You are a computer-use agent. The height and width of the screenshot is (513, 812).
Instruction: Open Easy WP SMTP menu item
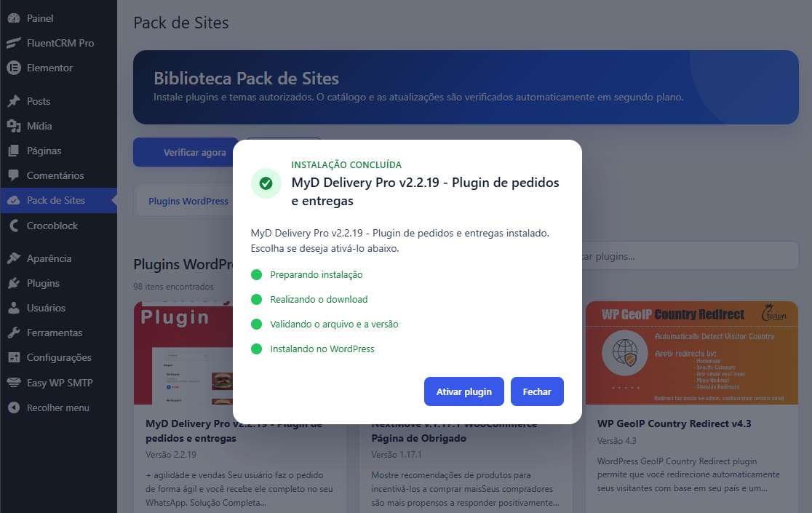58,383
